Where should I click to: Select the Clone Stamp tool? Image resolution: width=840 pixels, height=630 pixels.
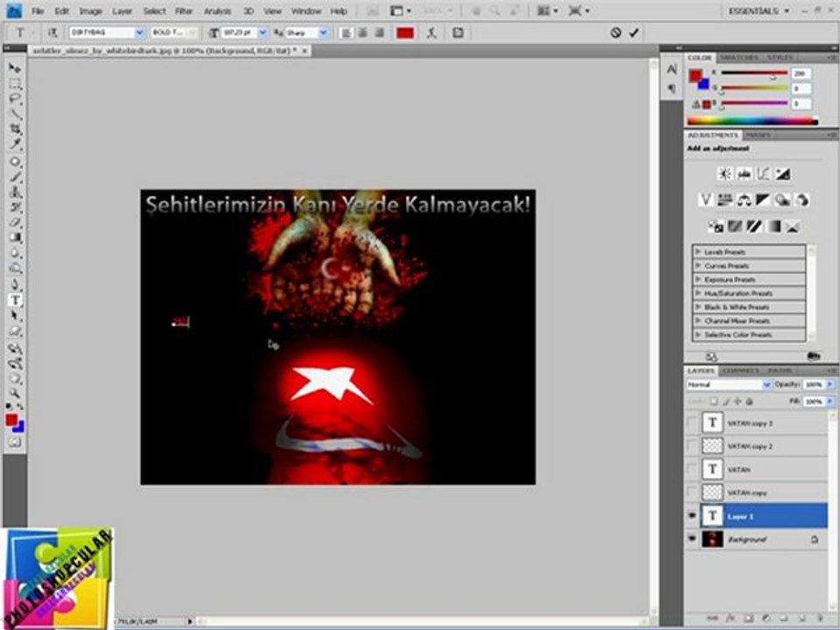15,192
